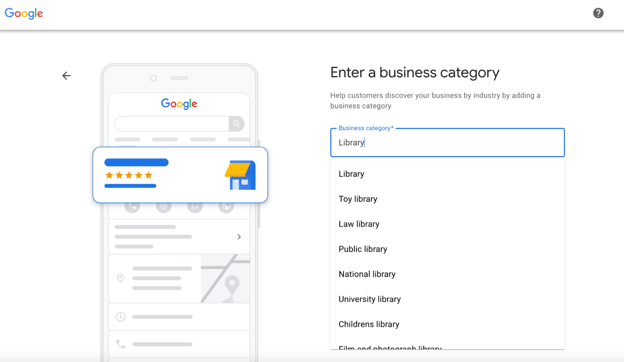Click the clock hours icon in illustration
Image resolution: width=624 pixels, height=362 pixels.
(120, 317)
